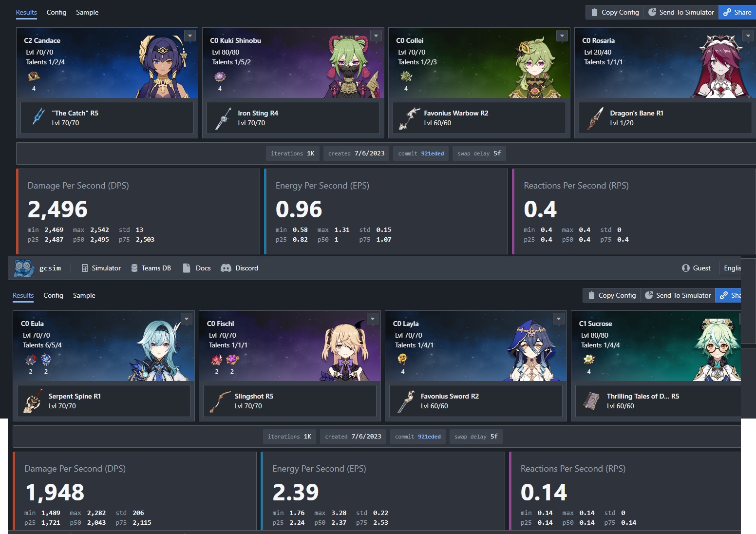This screenshot has height=534, width=756.
Task: Click "The Catch" R5 weapon icon
Action: coord(38,117)
